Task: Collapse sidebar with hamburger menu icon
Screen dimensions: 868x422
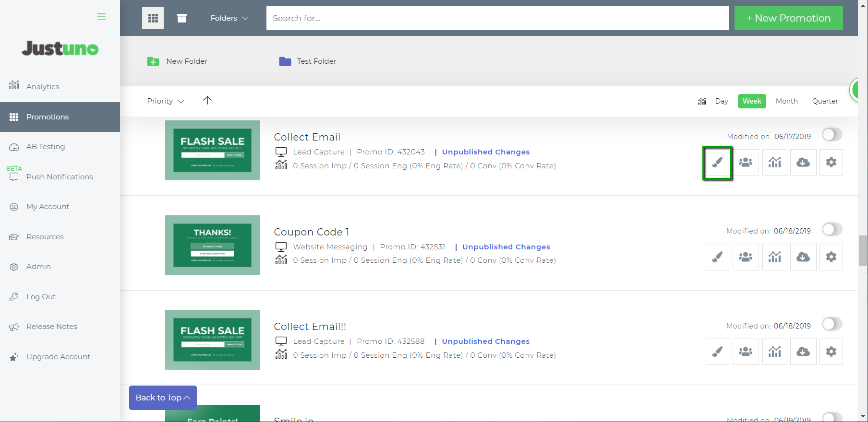Action: [101, 17]
